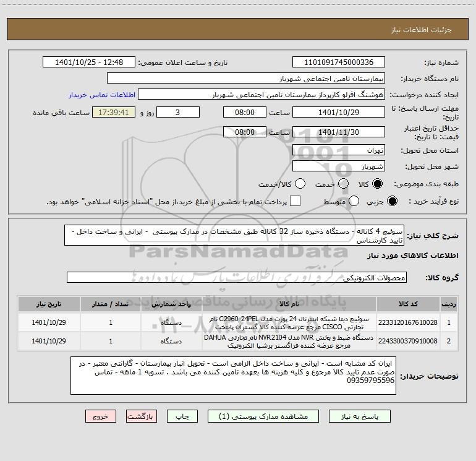Click the تعداد / مقدار column header
Screen dimensions: 476x461
[x=111, y=304]
